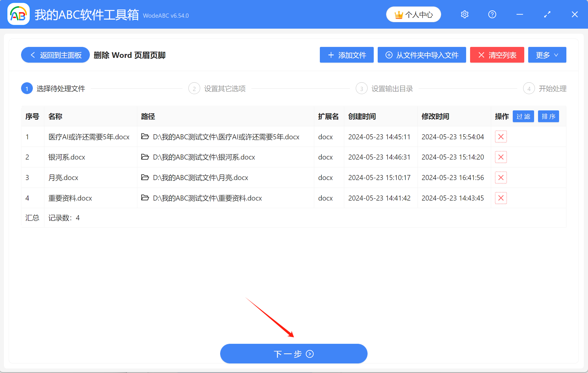Remove 重要资料.docx with the red delete icon

coord(501,198)
